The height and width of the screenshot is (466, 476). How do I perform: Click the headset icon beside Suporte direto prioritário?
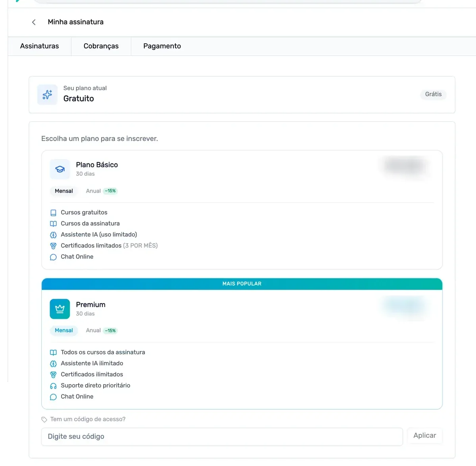53,385
